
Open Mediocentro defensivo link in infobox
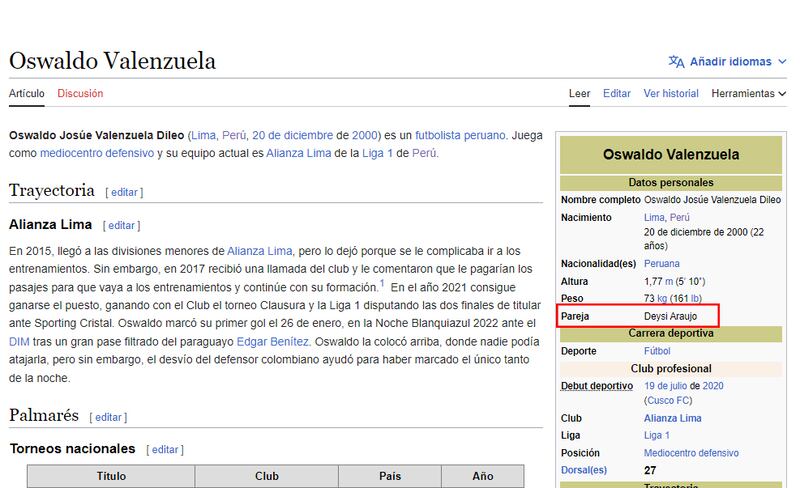691,453
